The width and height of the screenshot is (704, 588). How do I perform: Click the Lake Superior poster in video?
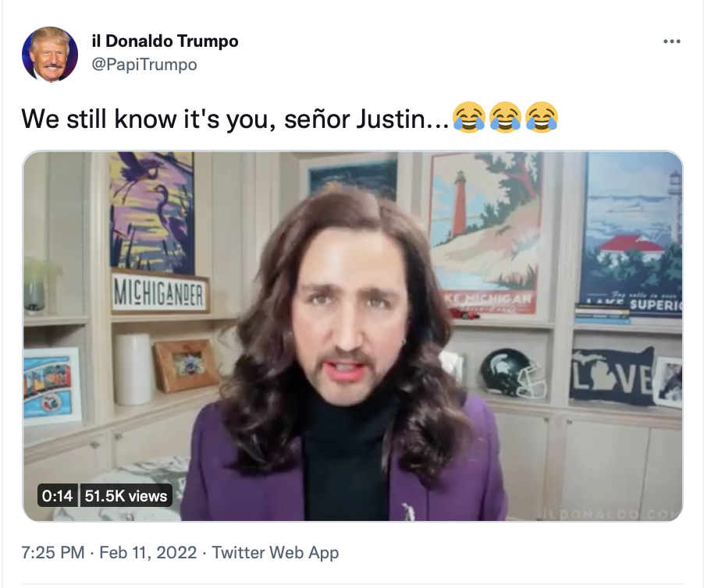pos(631,235)
